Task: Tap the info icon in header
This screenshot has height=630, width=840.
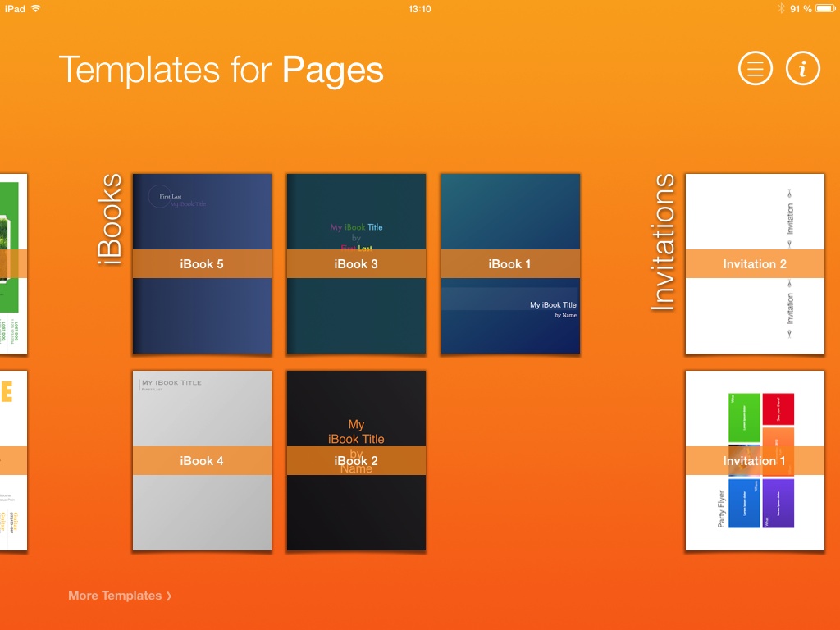Action: coord(803,69)
